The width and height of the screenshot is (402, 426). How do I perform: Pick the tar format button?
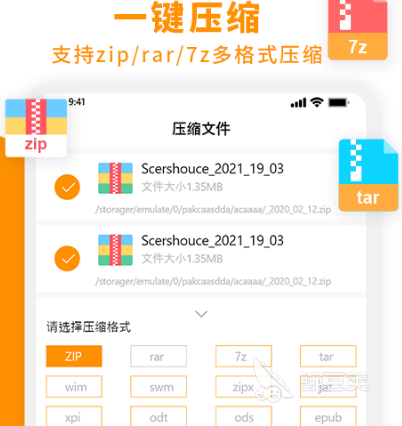328,356
